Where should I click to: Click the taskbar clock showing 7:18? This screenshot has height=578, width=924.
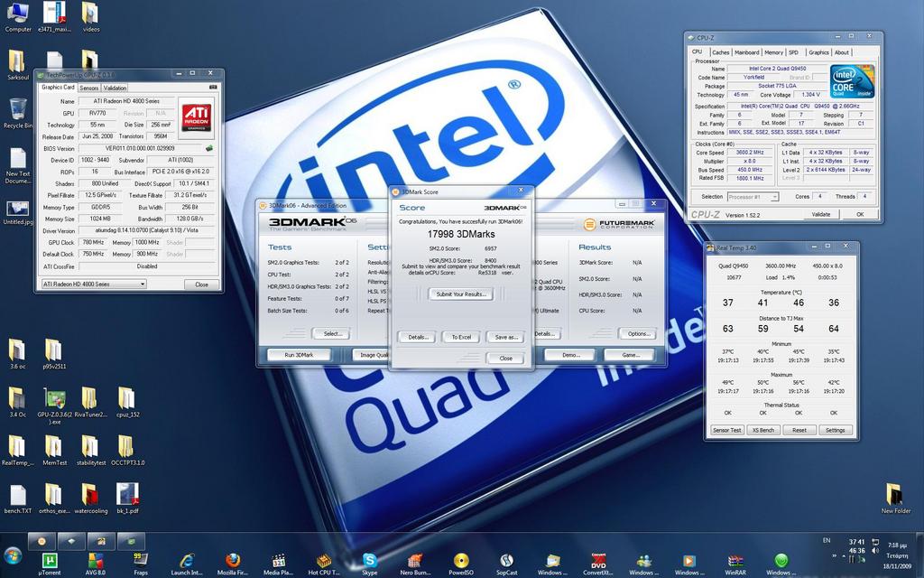(x=897, y=555)
